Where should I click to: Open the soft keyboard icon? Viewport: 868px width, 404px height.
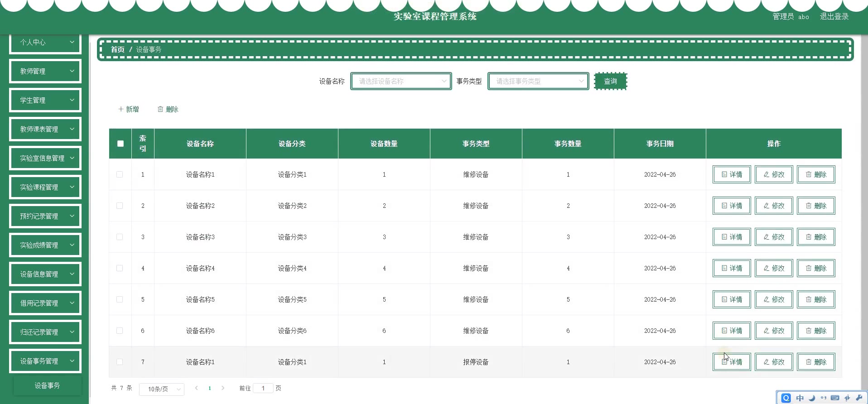[835, 398]
